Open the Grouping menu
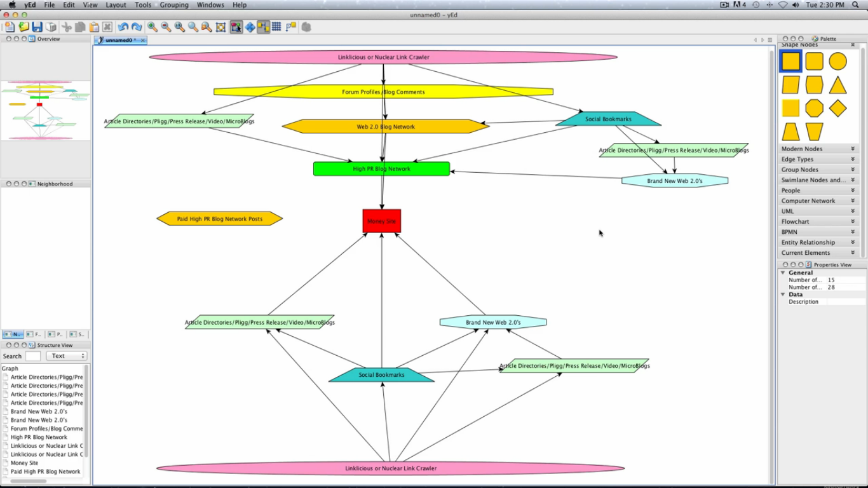The height and width of the screenshot is (488, 868). pos(173,5)
